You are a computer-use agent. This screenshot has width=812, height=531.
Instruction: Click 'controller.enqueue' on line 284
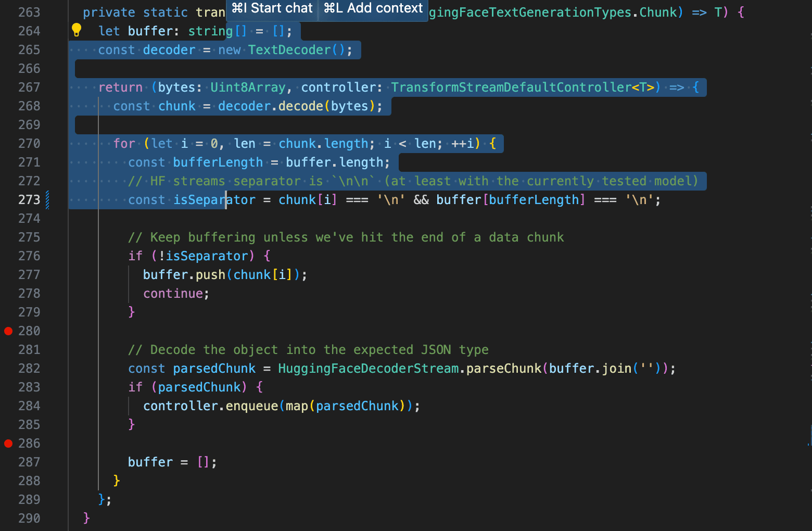[210, 406]
